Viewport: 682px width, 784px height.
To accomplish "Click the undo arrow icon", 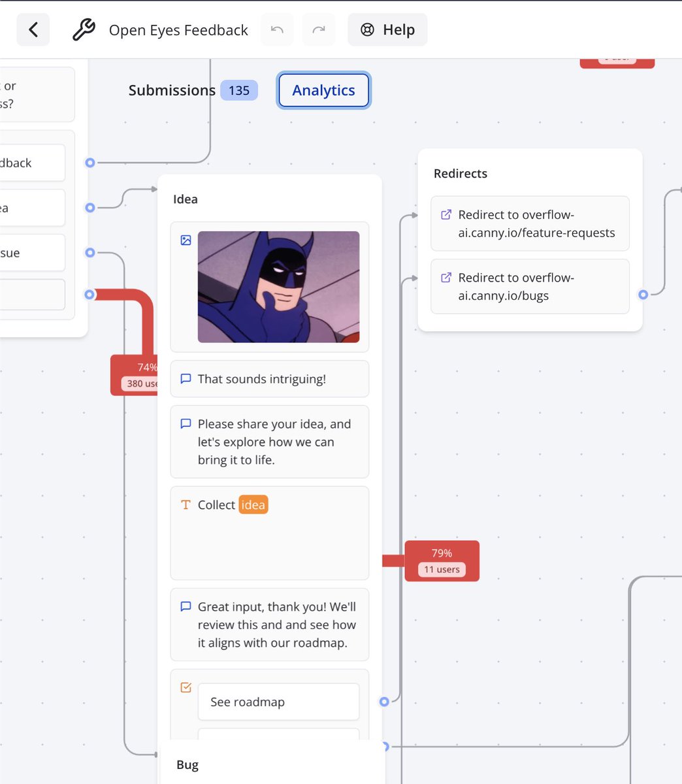I will pyautogui.click(x=276, y=29).
